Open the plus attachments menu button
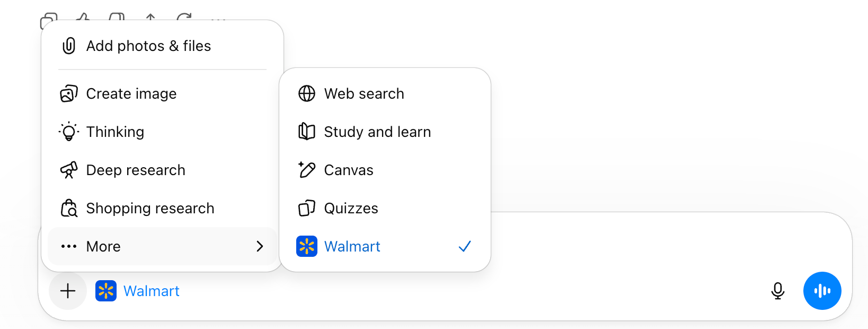This screenshot has width=868, height=329. [68, 291]
